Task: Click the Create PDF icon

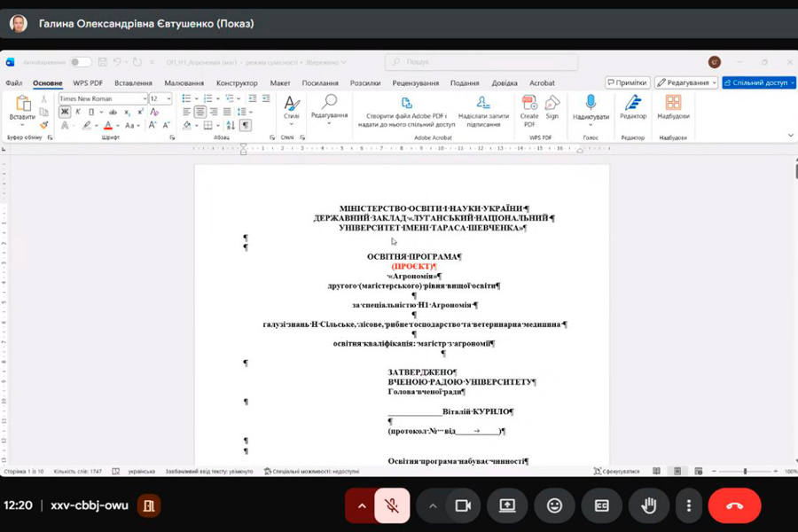Action: click(x=529, y=104)
